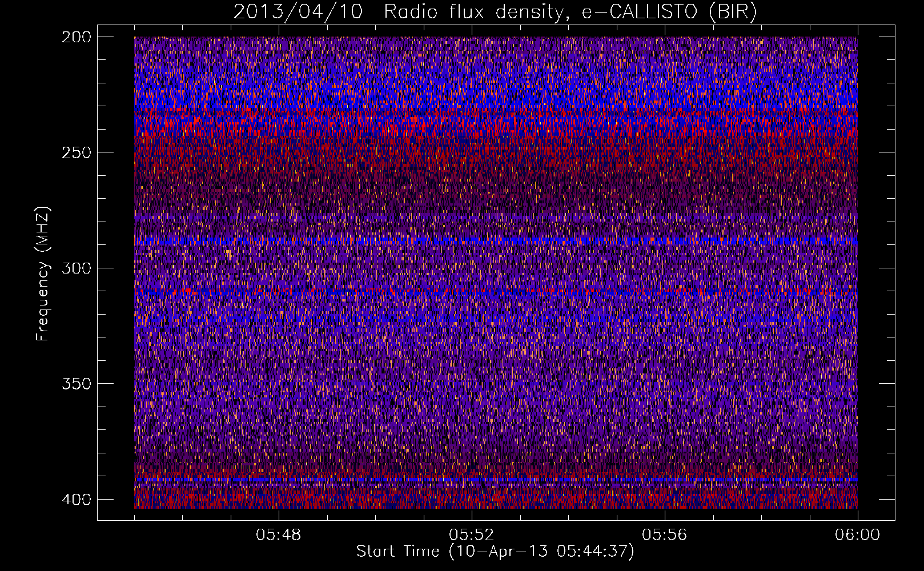924x571 pixels.
Task: Click the "350" frequency tick label
Action: pos(76,384)
